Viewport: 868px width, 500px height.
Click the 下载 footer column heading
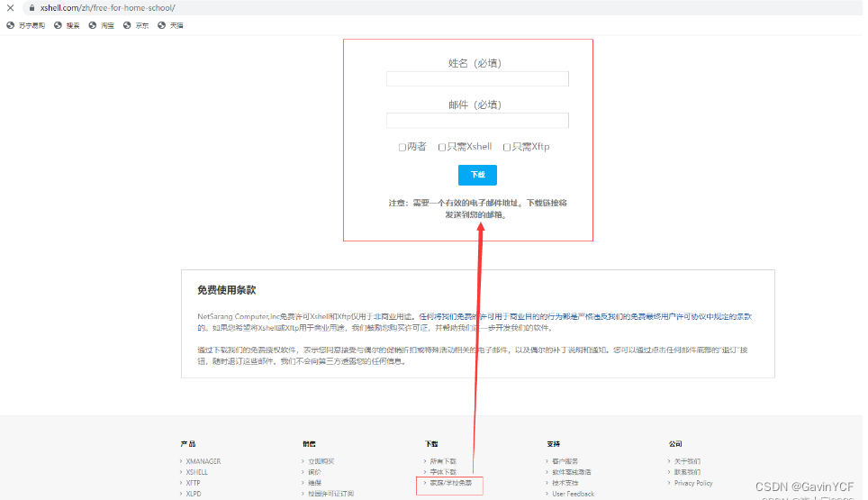point(431,444)
